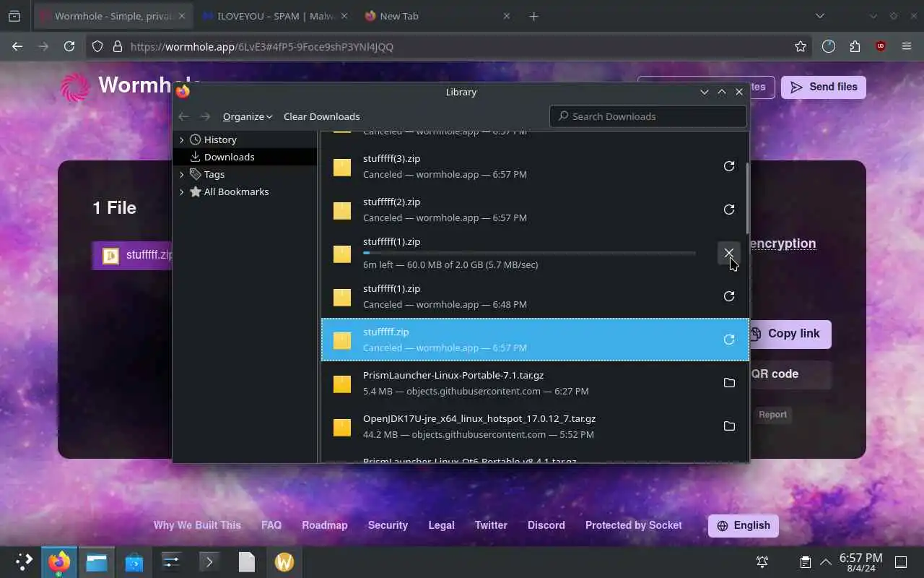Open the Roadmap footer link
Viewport: 924px width, 578px height.
[x=325, y=525]
